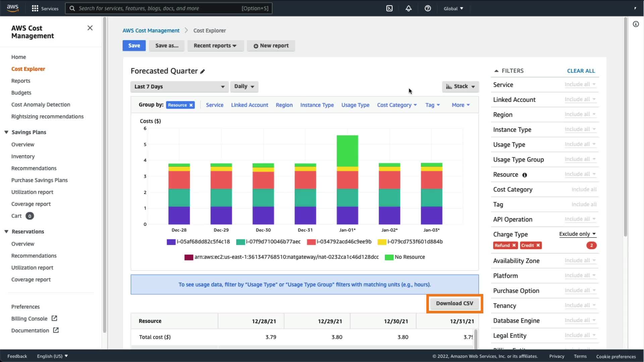Click the Download CSV button
644x362 pixels.
454,303
